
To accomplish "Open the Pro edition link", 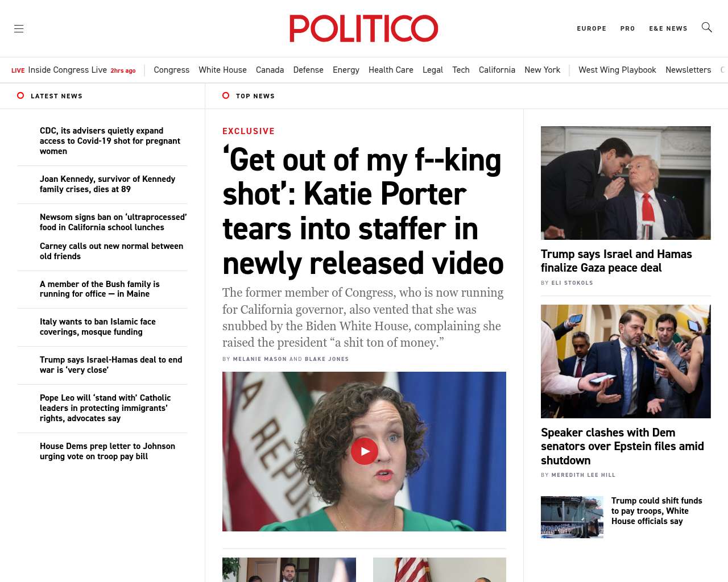I will (627, 28).
